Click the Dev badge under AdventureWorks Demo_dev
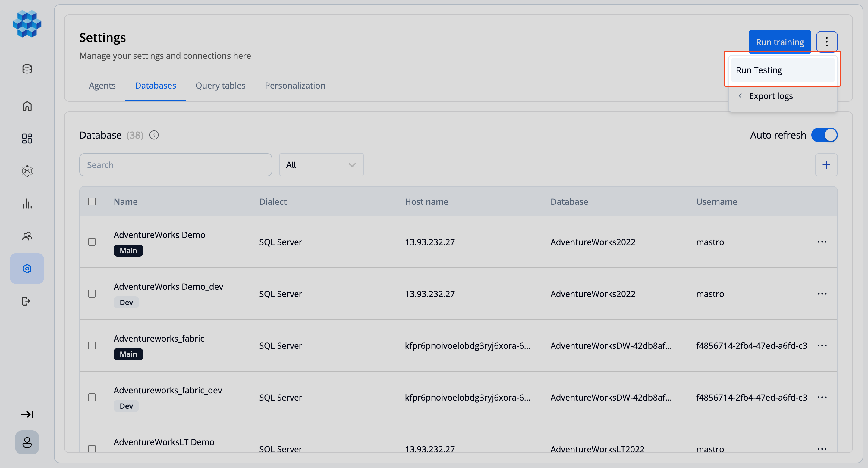This screenshot has width=868, height=468. click(x=126, y=302)
